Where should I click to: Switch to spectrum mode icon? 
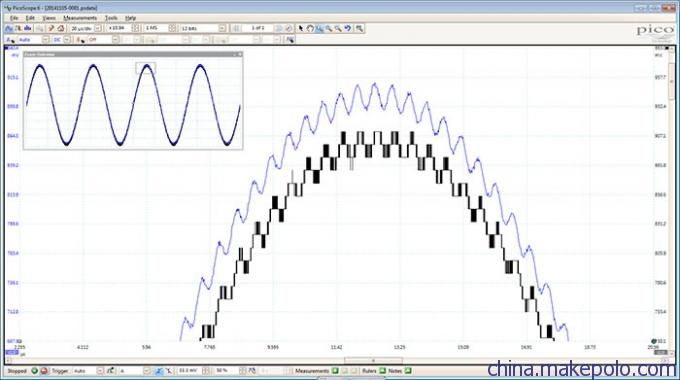[x=28, y=28]
